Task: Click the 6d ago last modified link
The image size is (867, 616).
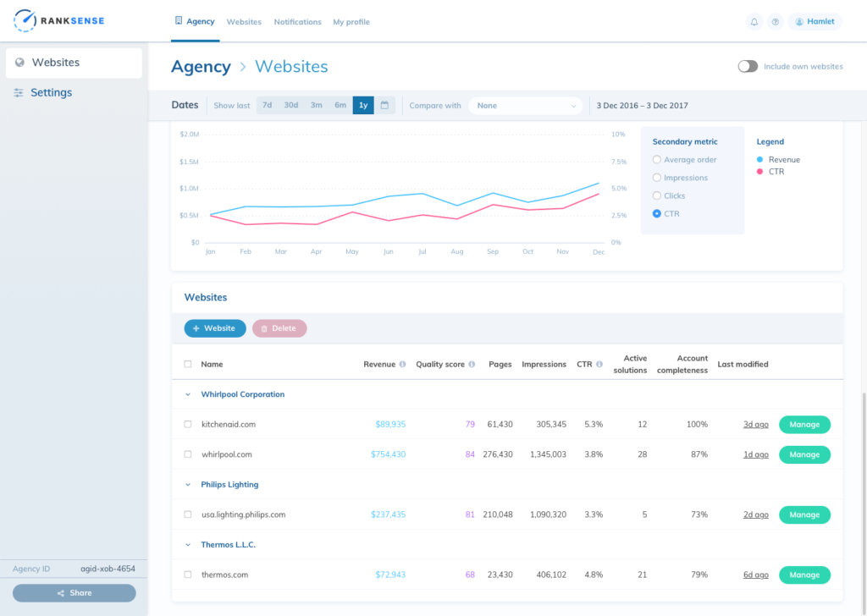Action: point(755,575)
